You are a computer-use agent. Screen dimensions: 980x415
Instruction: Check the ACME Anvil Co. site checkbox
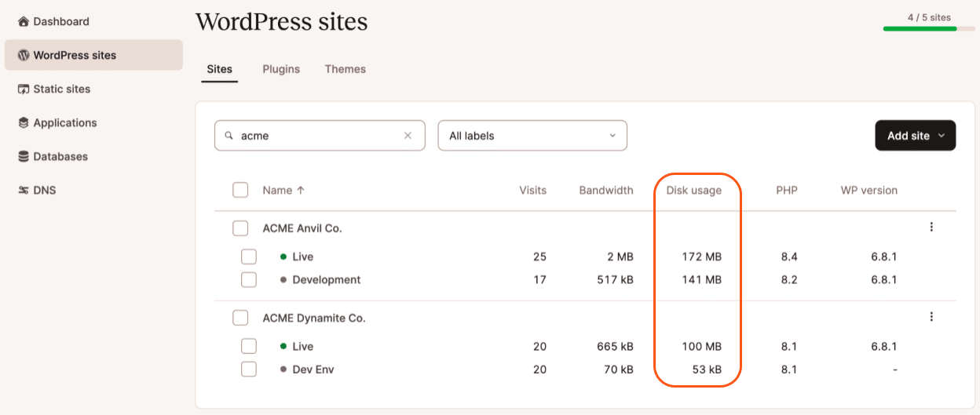(240, 228)
